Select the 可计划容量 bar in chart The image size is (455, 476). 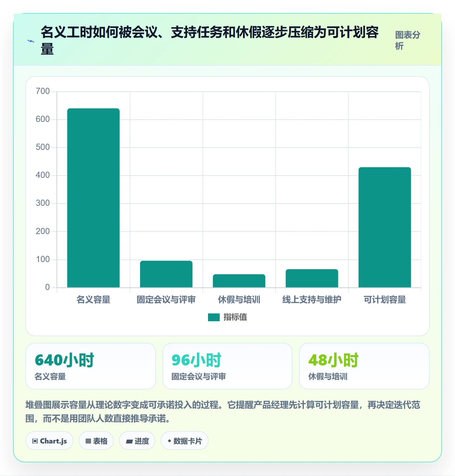[384, 227]
